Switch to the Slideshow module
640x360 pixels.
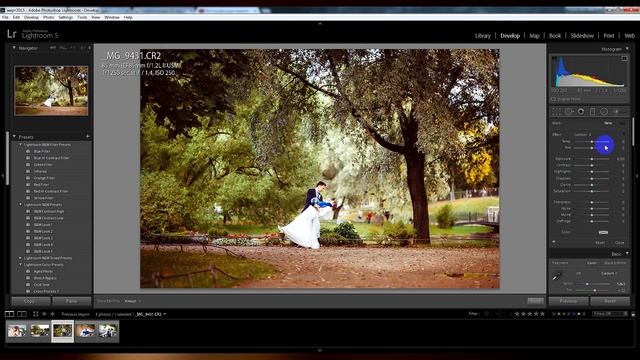click(582, 36)
